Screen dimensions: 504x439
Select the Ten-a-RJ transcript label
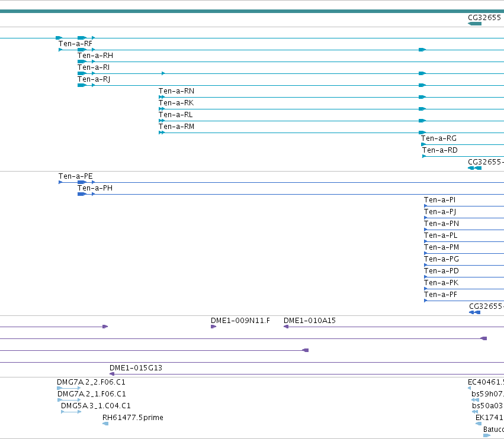coord(94,79)
